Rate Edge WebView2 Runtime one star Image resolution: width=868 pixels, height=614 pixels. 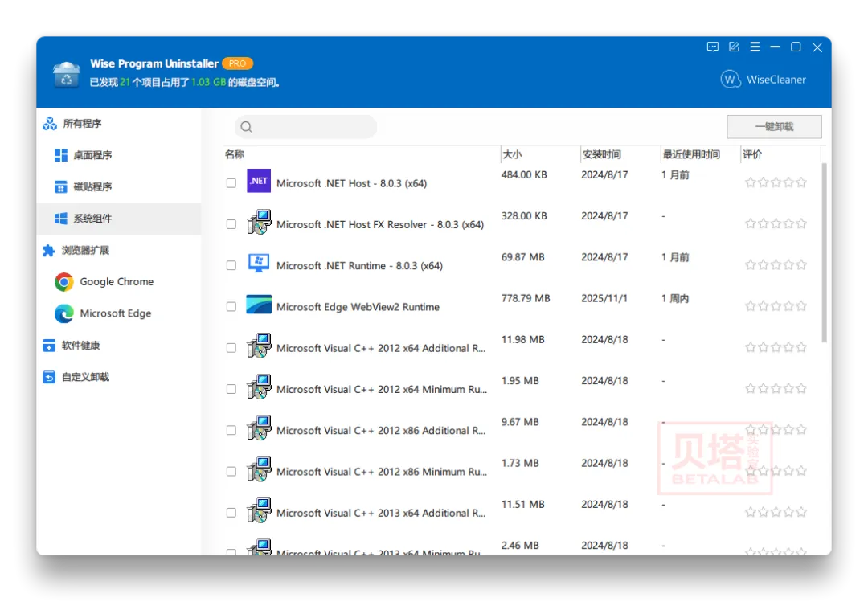[x=751, y=305]
